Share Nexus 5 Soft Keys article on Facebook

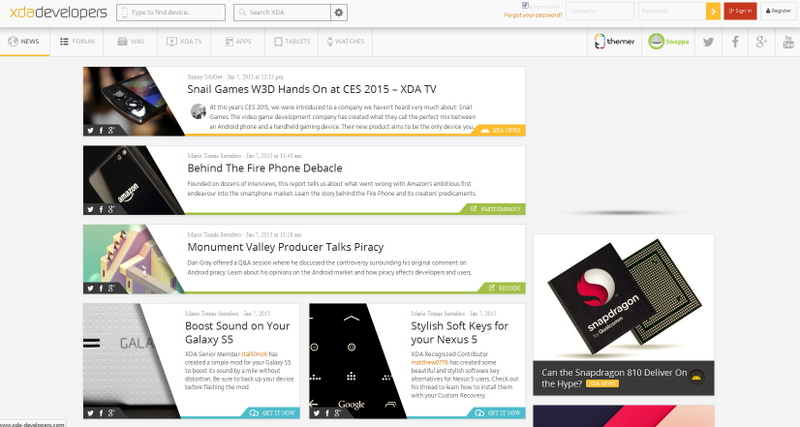click(x=327, y=413)
